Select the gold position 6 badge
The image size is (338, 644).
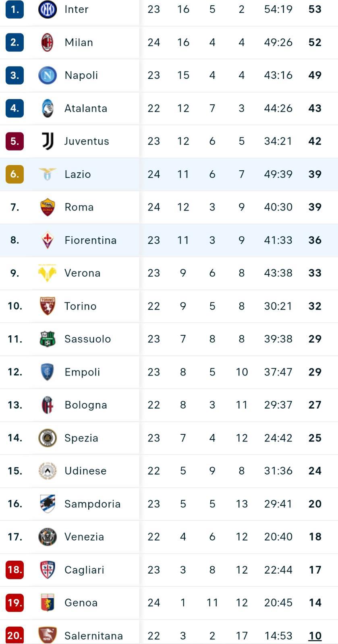pyautogui.click(x=15, y=174)
